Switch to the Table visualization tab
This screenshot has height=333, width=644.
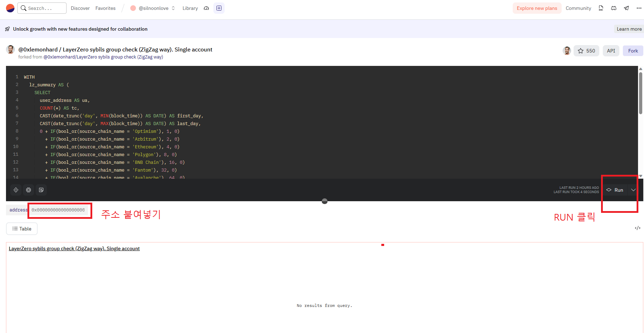click(x=22, y=229)
